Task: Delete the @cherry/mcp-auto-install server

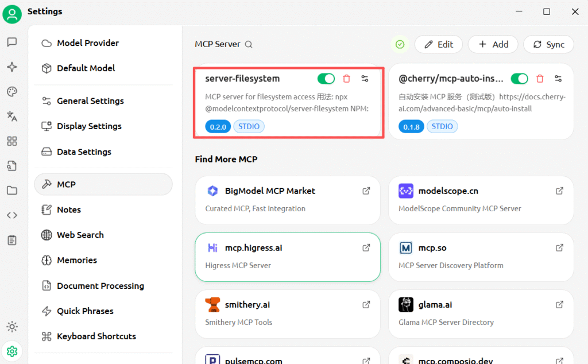Action: tap(540, 79)
